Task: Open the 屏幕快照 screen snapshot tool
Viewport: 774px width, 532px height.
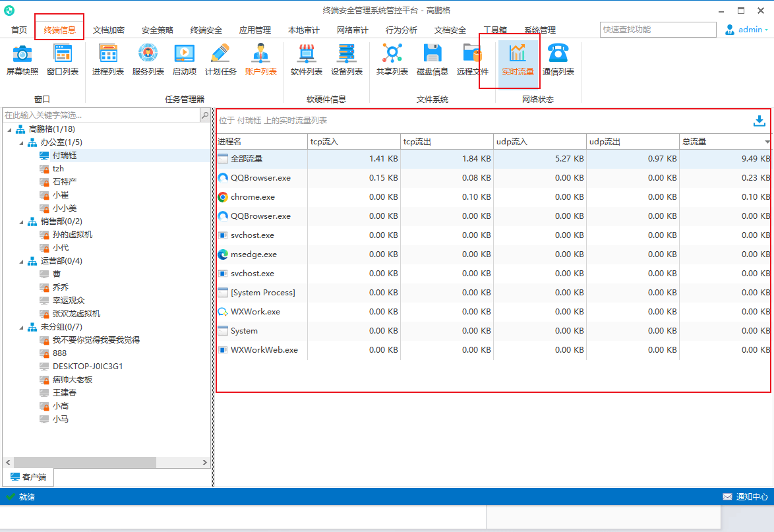Action: coord(22,60)
